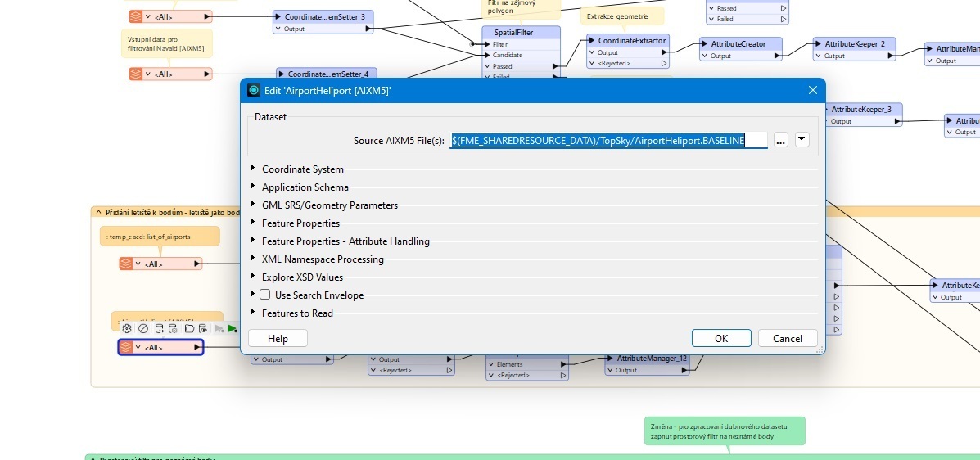Click the Source AIXM5 File(s) path field
Viewport: 980px width, 460px height.
pyautogui.click(x=609, y=140)
